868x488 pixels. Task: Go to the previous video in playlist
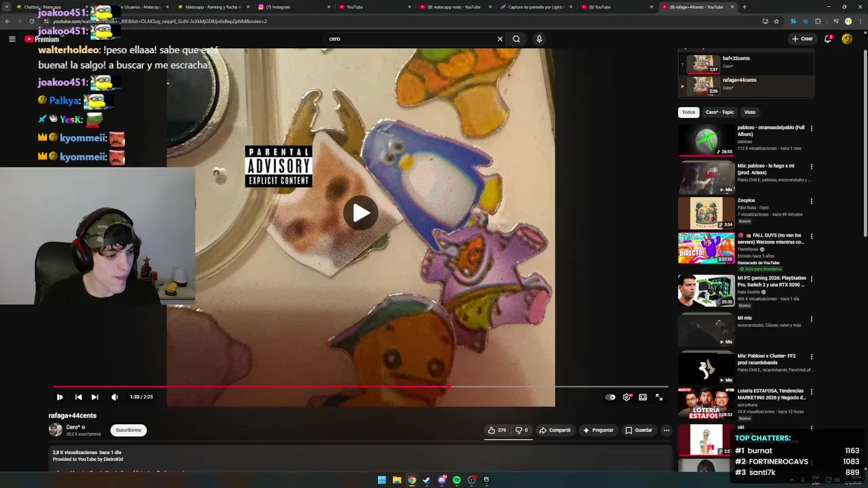point(78,397)
